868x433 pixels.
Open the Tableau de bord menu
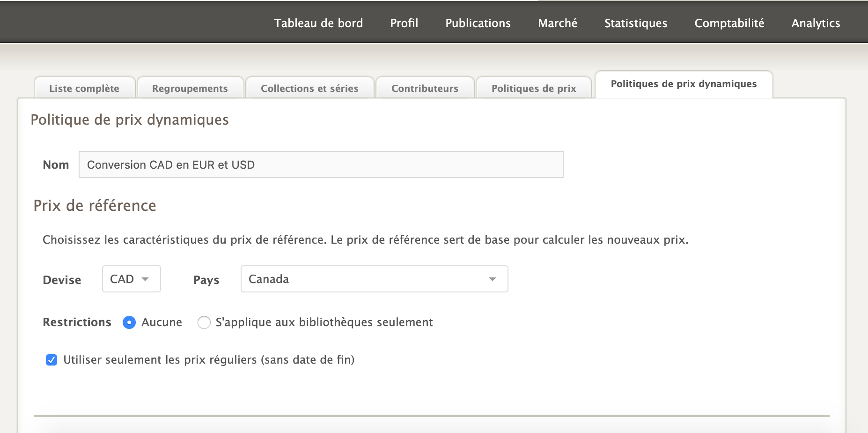[x=318, y=23]
